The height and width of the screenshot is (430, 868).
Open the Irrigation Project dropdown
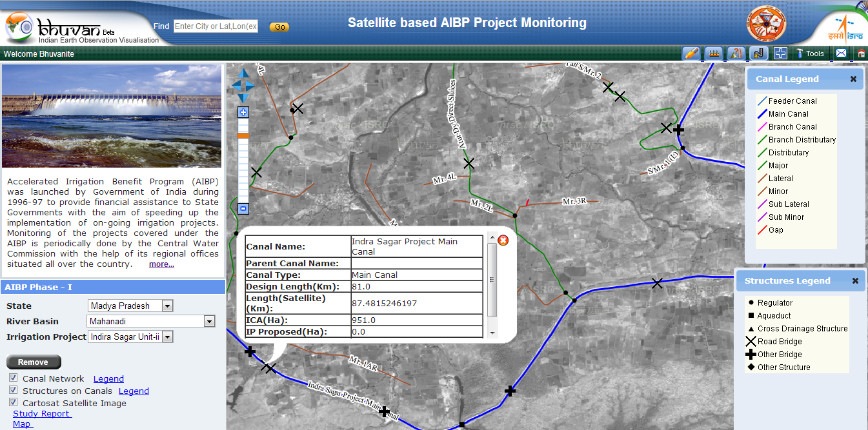[131, 337]
